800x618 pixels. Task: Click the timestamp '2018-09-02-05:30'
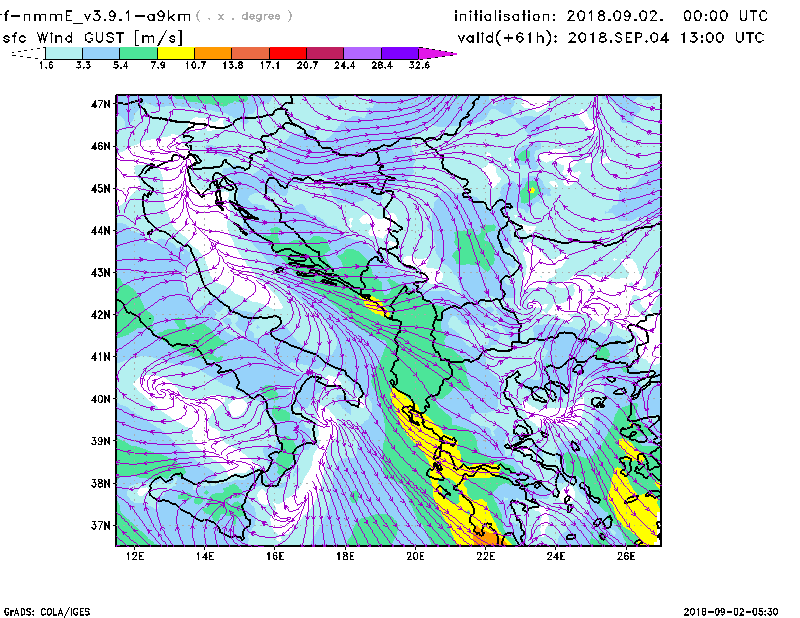click(x=731, y=612)
